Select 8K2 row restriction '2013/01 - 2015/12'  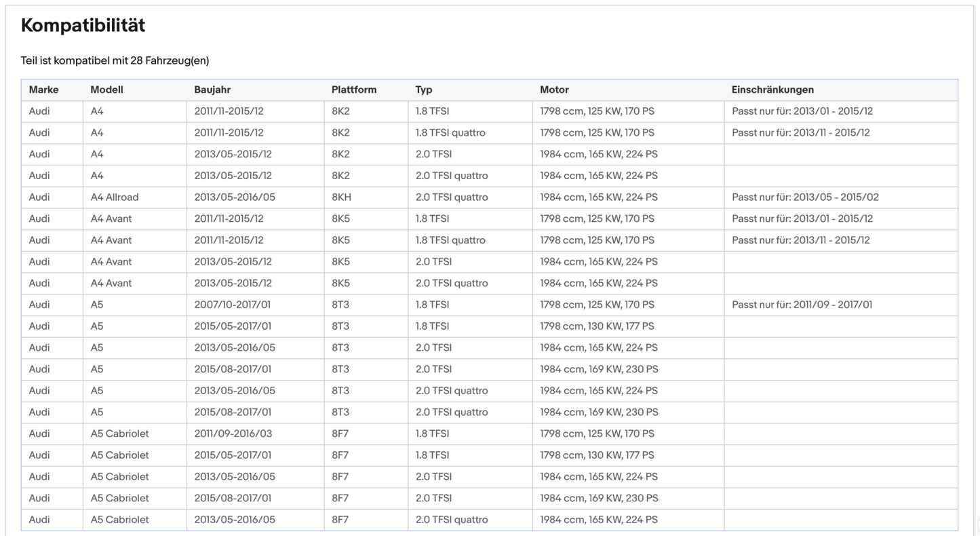802,111
